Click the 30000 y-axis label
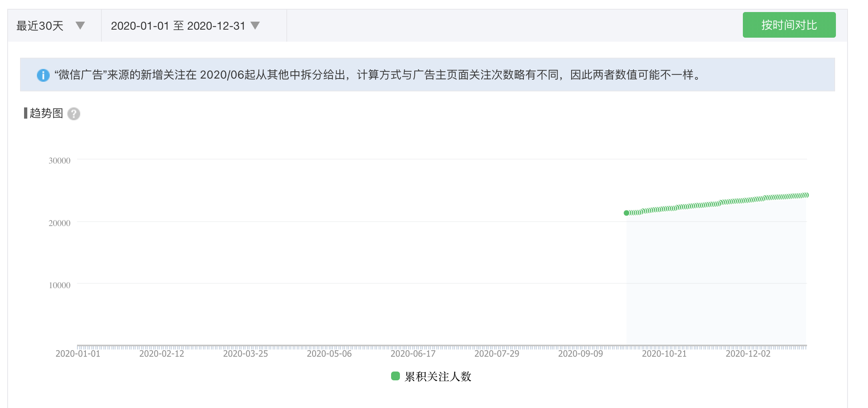Viewport: 868px width, 408px height. [59, 161]
